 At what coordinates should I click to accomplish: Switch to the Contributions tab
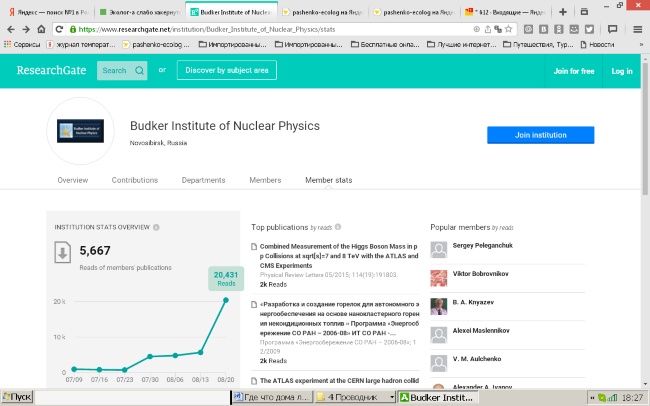coord(134,180)
